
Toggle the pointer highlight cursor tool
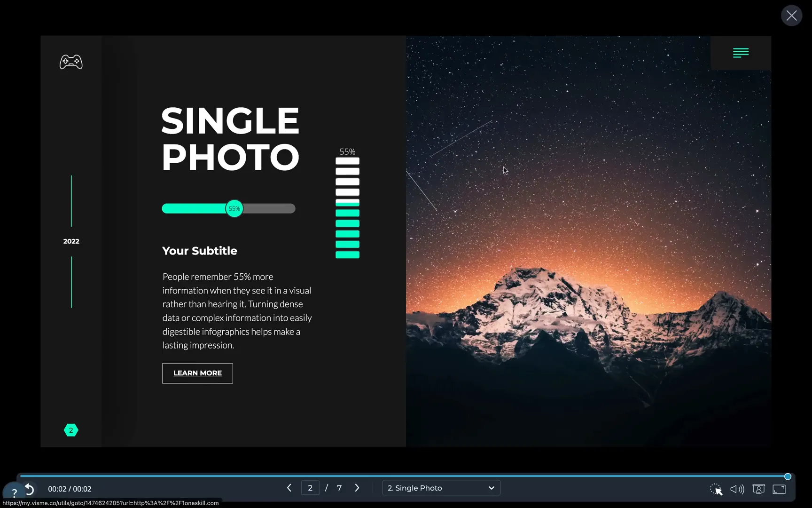pyautogui.click(x=716, y=489)
